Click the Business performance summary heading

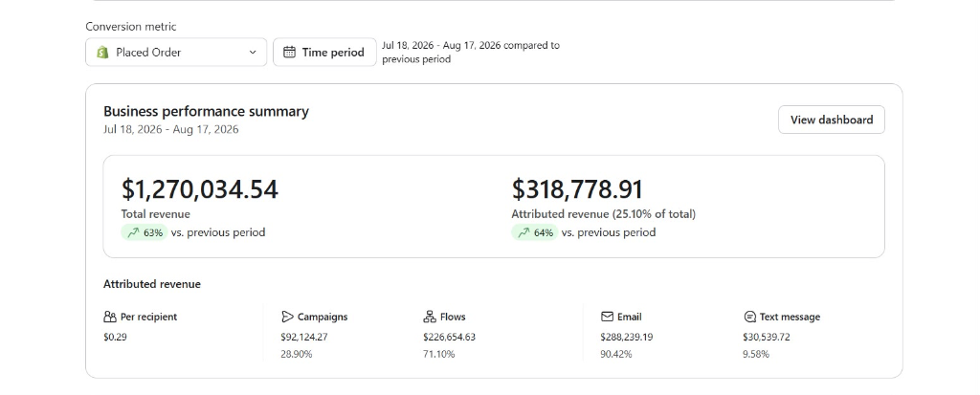tap(207, 111)
